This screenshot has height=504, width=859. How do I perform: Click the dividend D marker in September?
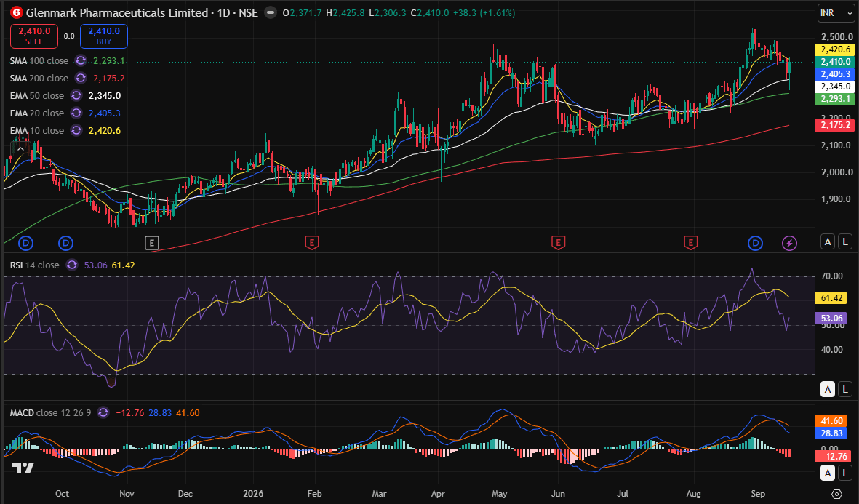tap(756, 243)
